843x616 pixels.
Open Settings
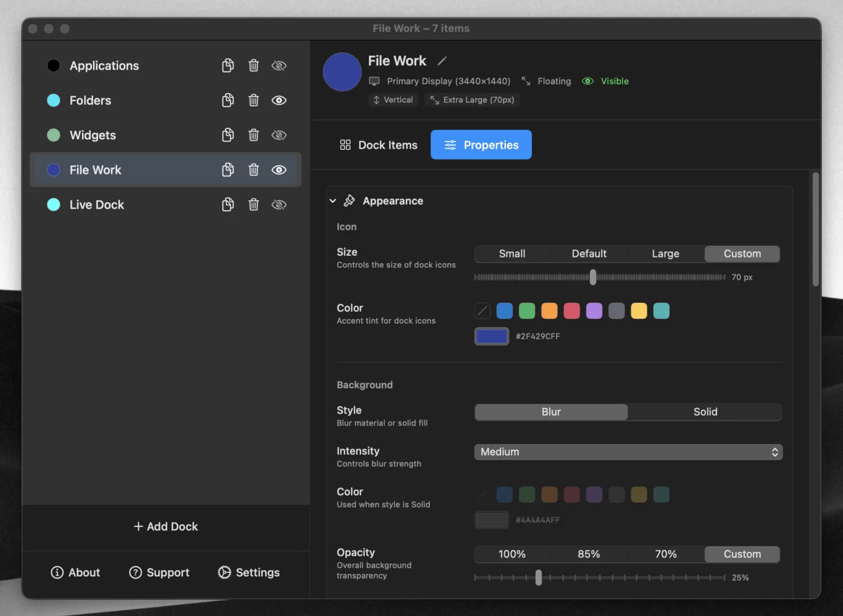(x=248, y=572)
